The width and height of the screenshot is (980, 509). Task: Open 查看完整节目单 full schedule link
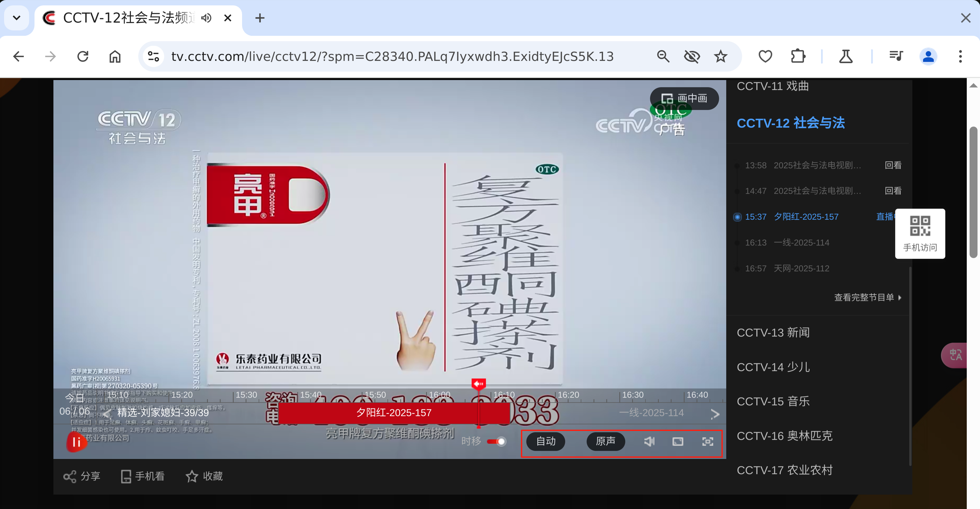[867, 297]
